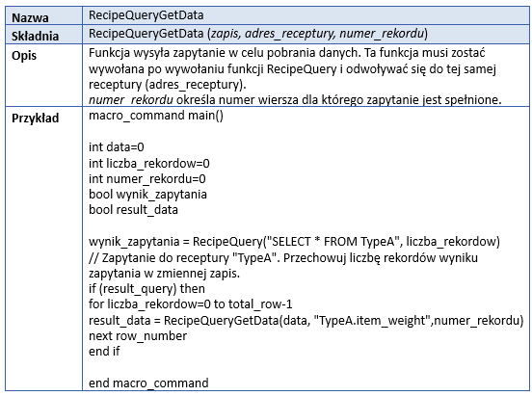Click the "Składnia" row header

pyautogui.click(x=36, y=36)
